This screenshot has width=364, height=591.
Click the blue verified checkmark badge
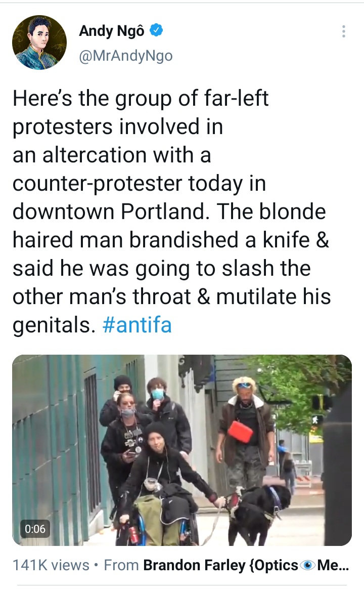156,30
